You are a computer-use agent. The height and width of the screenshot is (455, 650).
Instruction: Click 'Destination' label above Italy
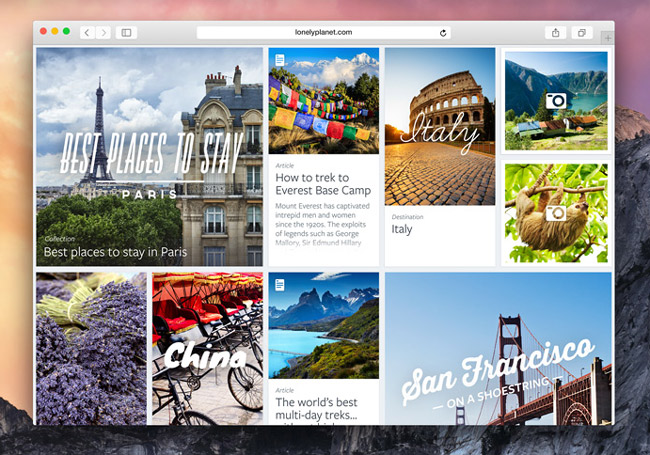pyautogui.click(x=407, y=217)
